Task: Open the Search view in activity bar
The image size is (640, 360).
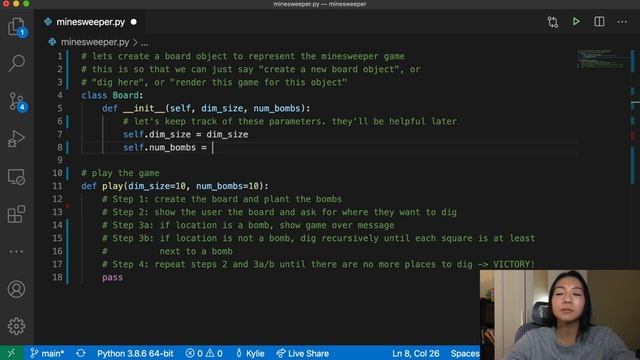Action: click(16, 63)
